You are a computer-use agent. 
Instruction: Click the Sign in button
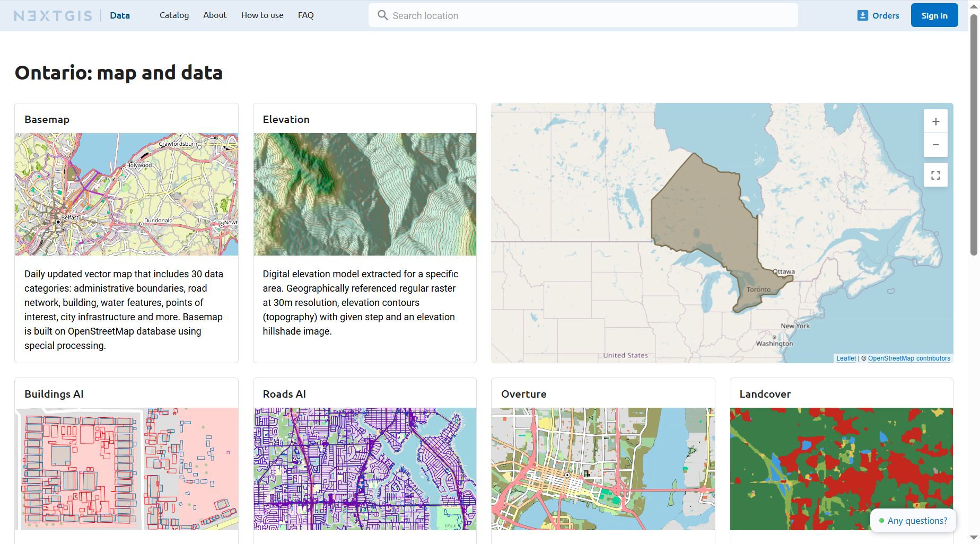click(x=934, y=15)
